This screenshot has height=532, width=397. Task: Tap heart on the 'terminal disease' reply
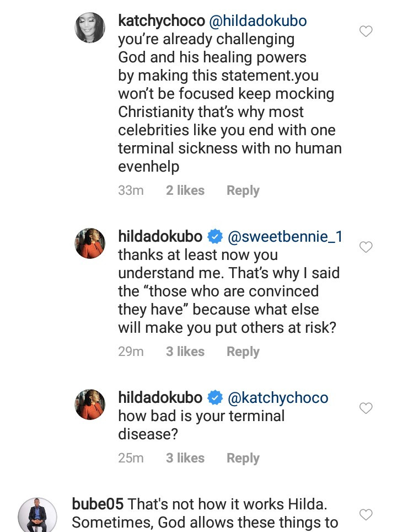tap(366, 408)
